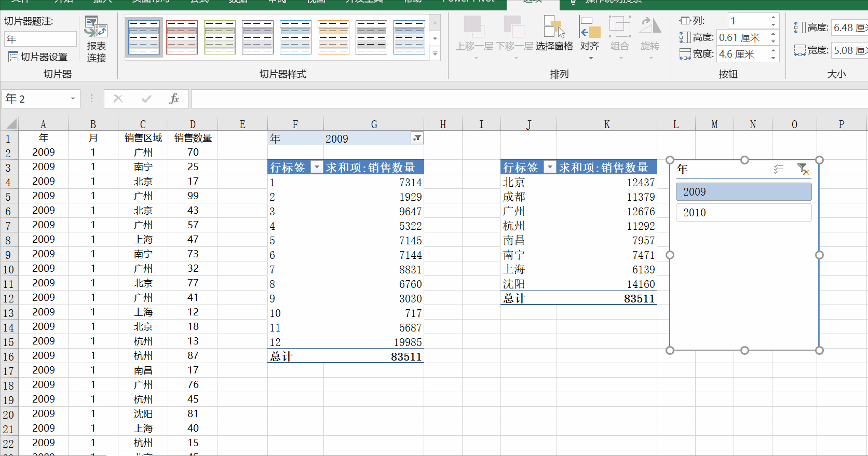This screenshot has width=868, height=456.
Task: Toggle multi-select in the 年 slicer
Action: pyautogui.click(x=778, y=169)
